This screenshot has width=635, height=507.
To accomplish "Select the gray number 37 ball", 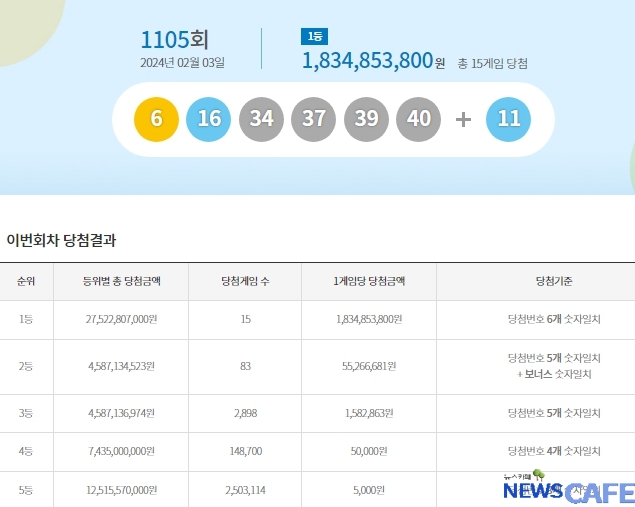I will click(x=314, y=119).
